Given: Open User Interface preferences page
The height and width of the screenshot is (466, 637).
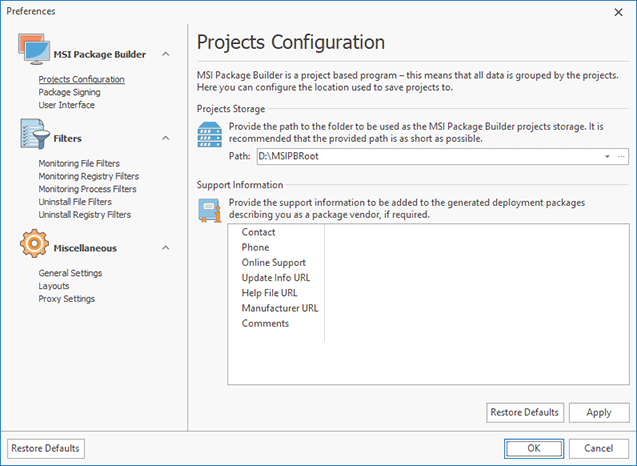Looking at the screenshot, I should tap(67, 105).
